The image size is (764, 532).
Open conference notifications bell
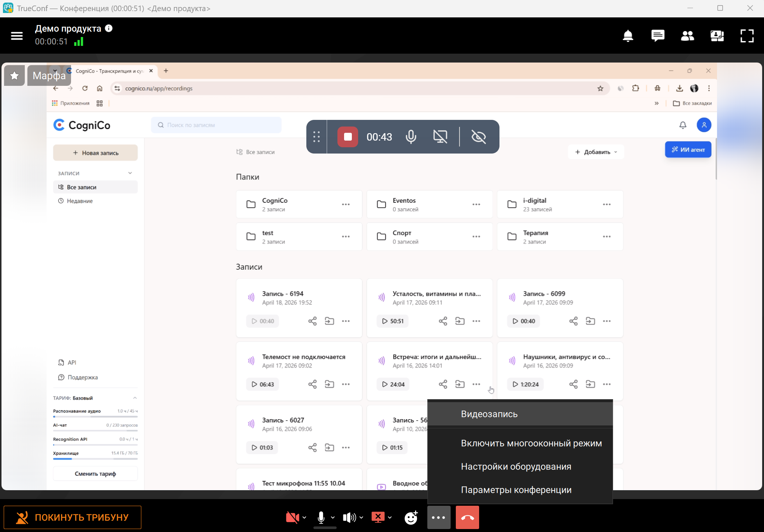tap(628, 36)
